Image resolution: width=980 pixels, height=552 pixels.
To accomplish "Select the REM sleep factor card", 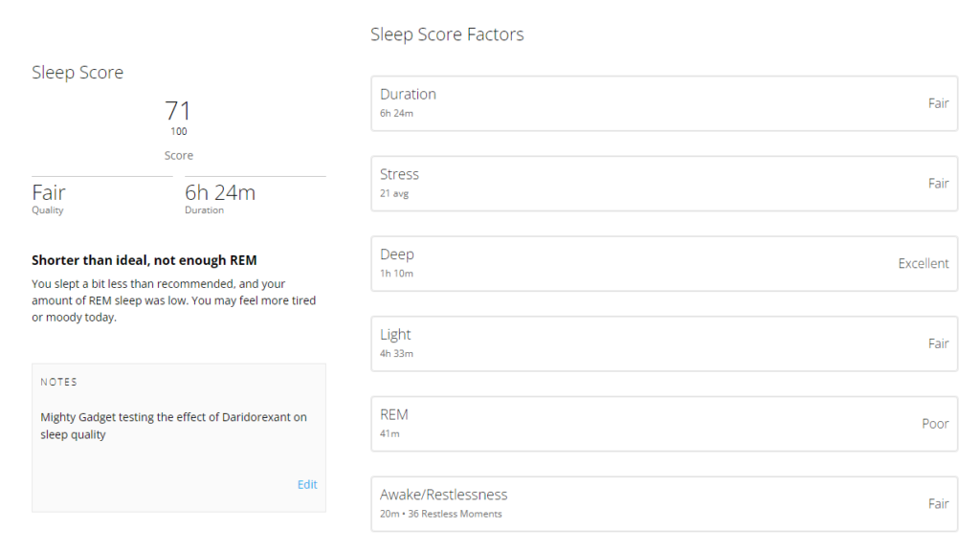I will 663,424.
